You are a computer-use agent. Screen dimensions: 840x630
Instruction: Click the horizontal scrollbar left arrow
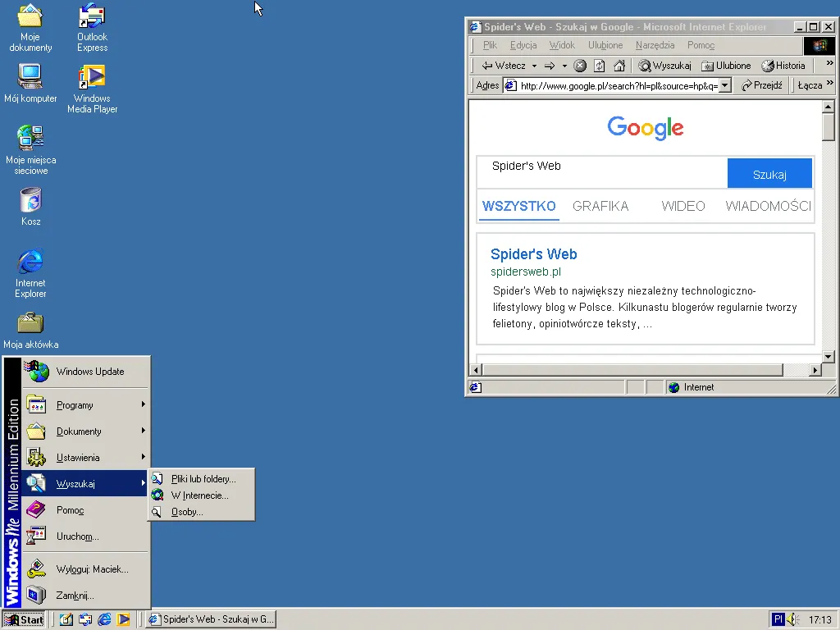pyautogui.click(x=476, y=370)
